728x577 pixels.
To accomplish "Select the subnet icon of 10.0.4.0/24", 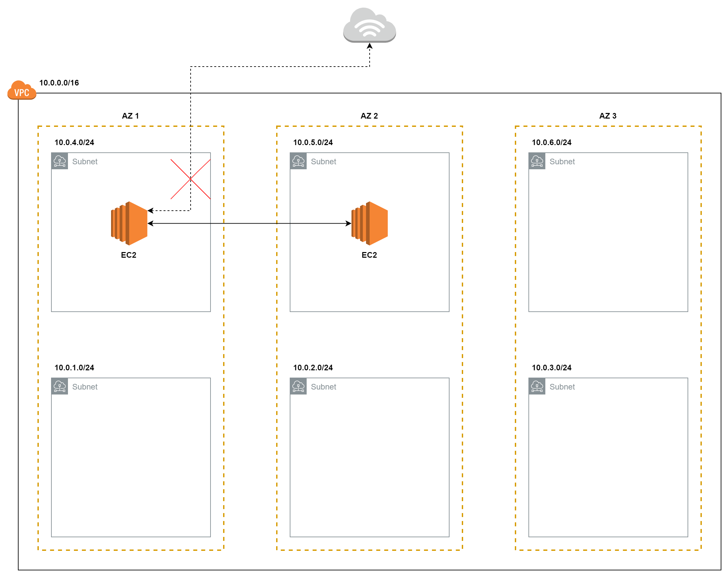I will [x=60, y=161].
